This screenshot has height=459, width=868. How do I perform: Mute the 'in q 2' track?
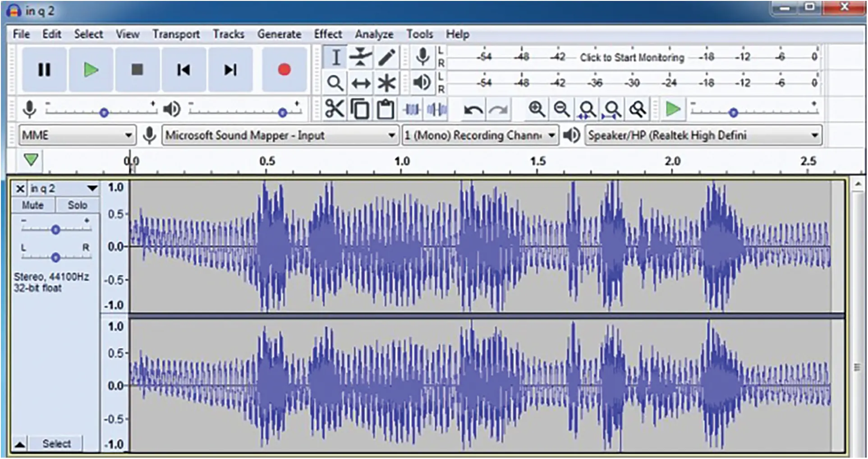point(33,205)
